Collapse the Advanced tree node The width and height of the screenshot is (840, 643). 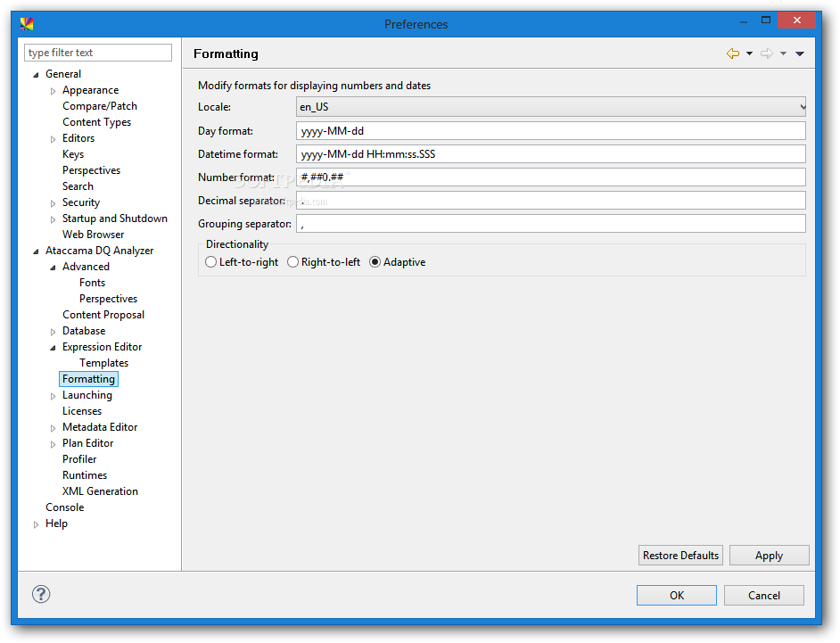(x=53, y=268)
